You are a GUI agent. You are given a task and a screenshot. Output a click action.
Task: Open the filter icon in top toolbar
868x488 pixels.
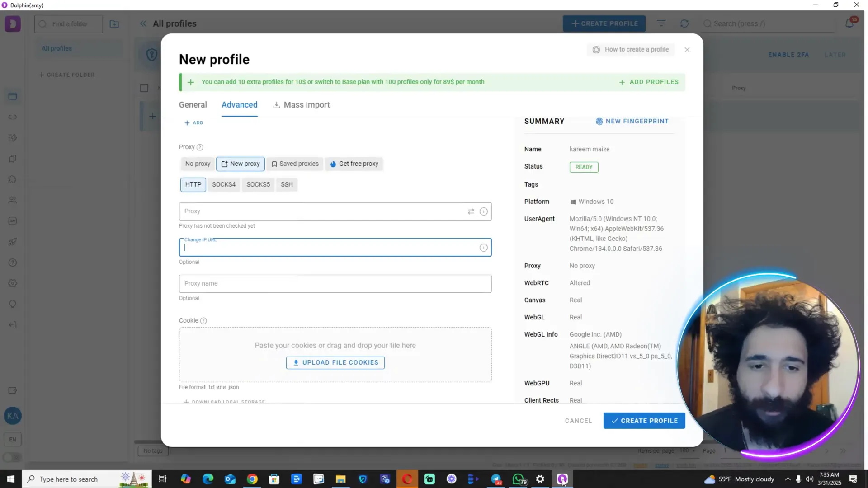coord(661,23)
